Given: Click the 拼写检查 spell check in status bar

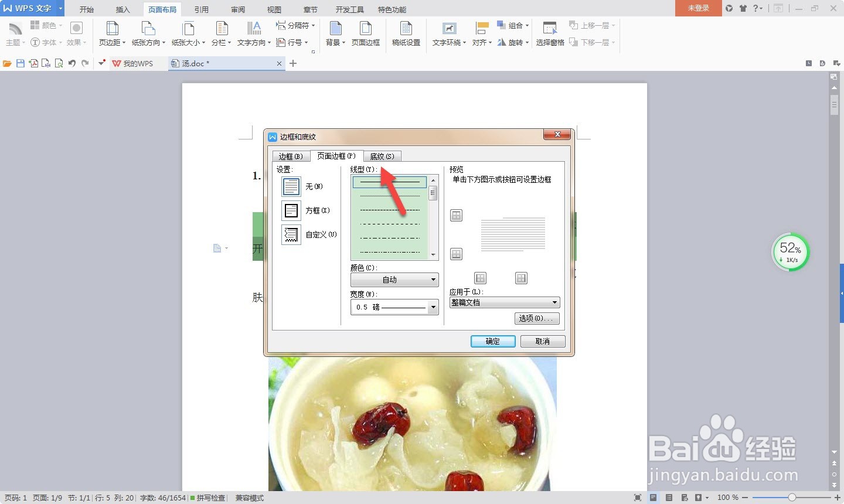Looking at the screenshot, I should pos(208,498).
